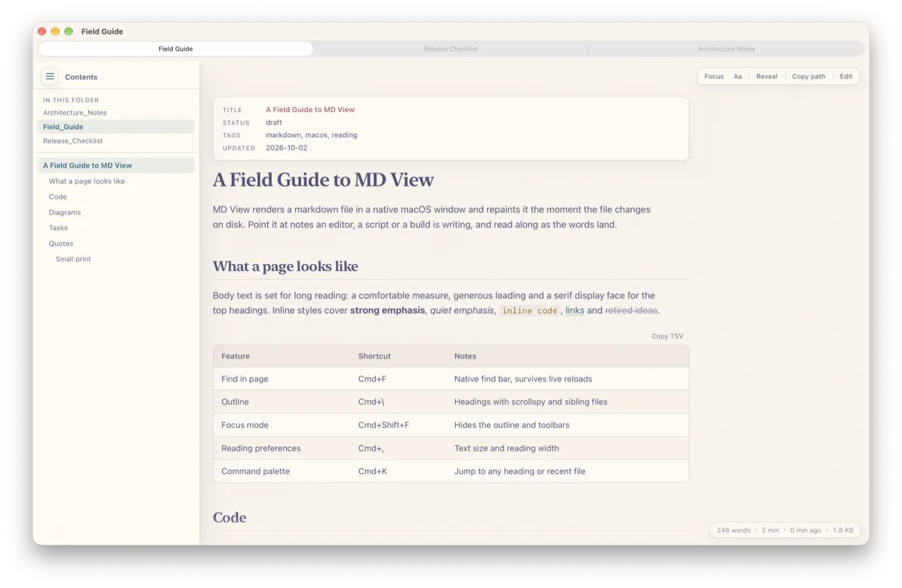The width and height of the screenshot is (902, 588).
Task: Click the Code section heading in the document
Action: pos(230,518)
